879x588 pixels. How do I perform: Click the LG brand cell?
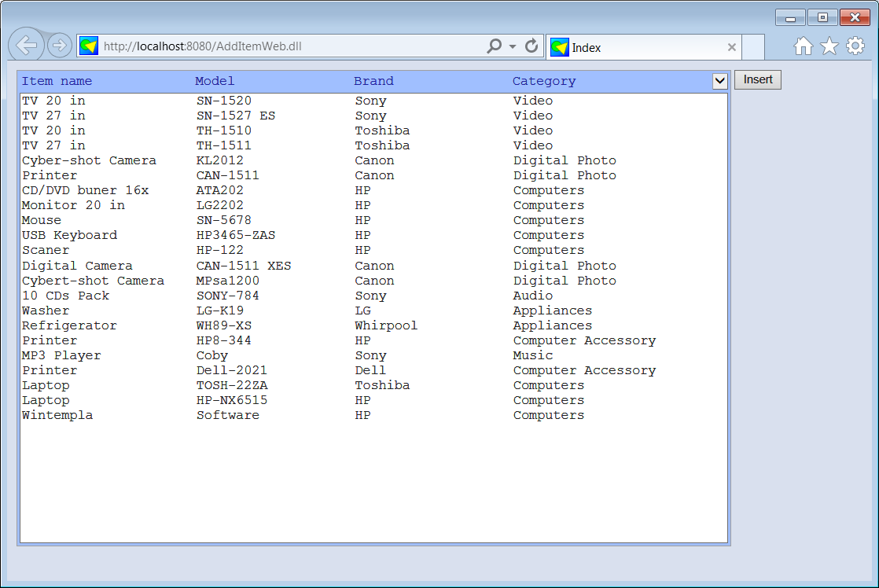pyautogui.click(x=362, y=311)
